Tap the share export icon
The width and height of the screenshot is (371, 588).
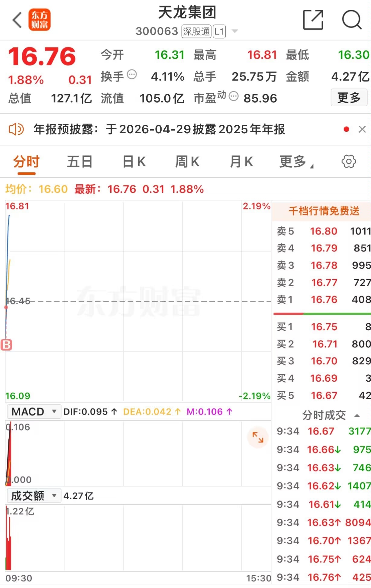tap(313, 20)
